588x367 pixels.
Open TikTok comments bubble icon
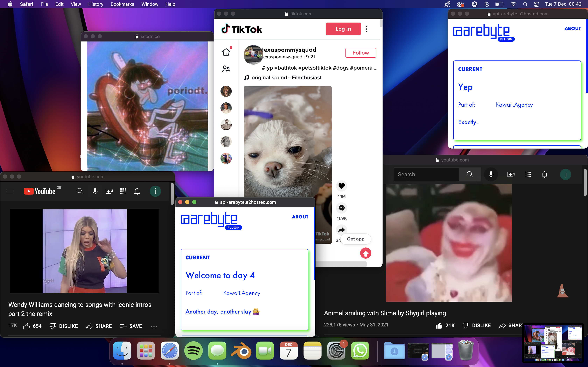pos(341,208)
